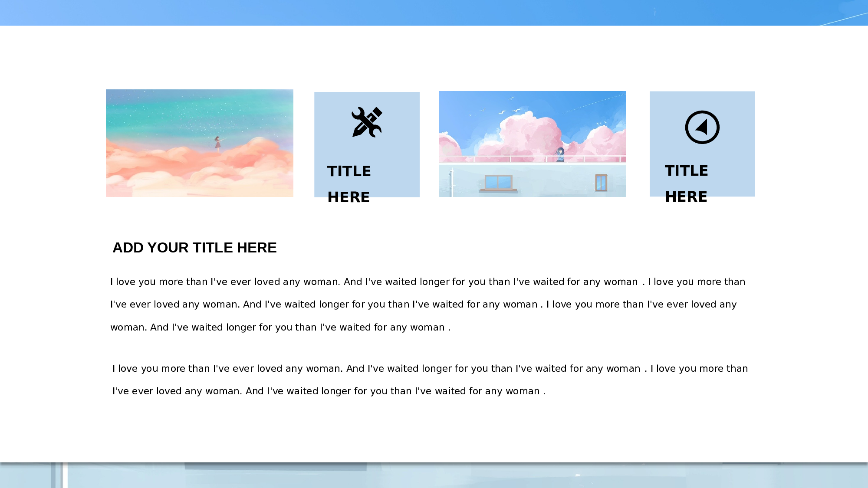This screenshot has height=488, width=868.
Task: Click the second TITLE HERE text
Action: coord(686,183)
